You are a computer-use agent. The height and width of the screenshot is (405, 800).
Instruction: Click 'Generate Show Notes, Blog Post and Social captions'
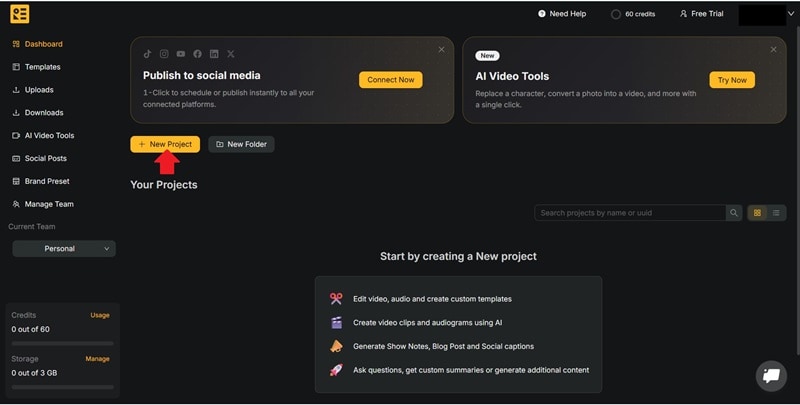point(443,346)
